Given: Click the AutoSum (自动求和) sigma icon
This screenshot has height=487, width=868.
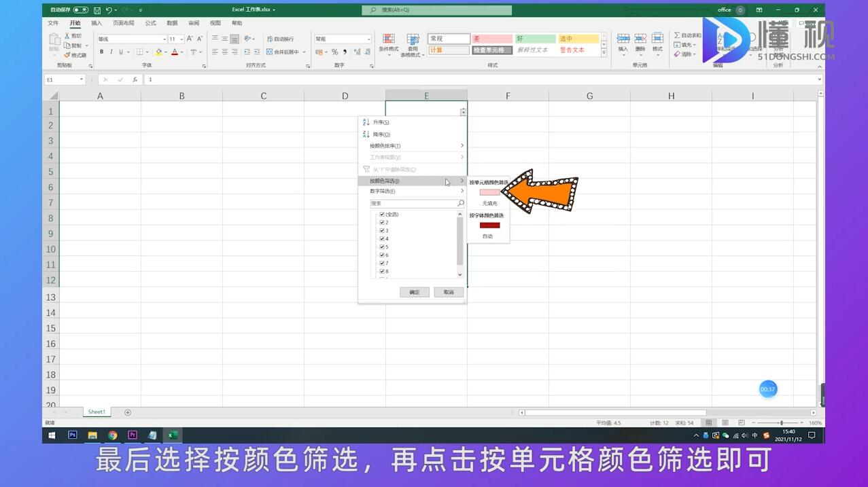Looking at the screenshot, I should (677, 35).
